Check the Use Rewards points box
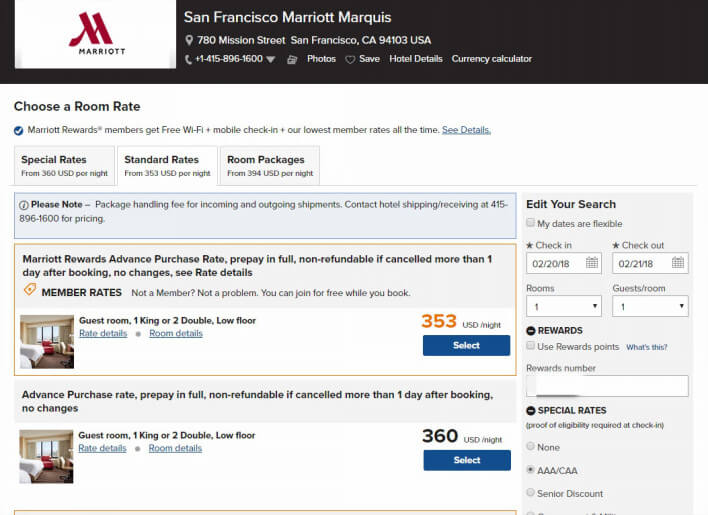 tap(531, 347)
